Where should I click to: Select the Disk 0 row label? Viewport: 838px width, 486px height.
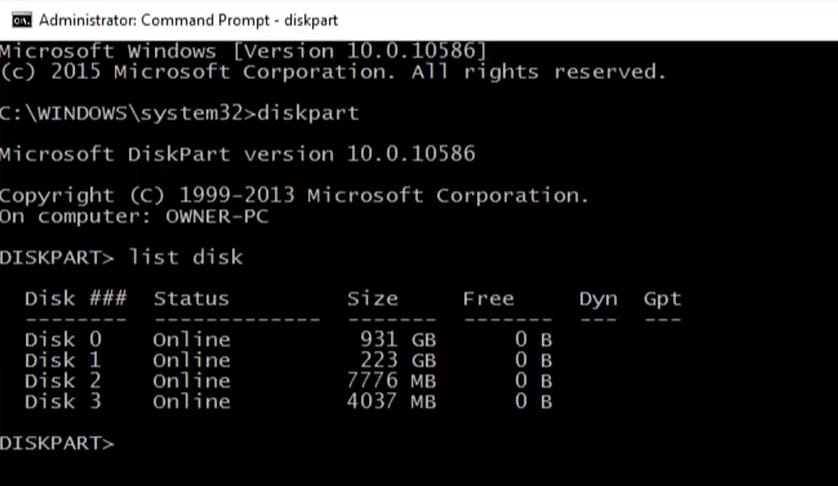(63, 339)
